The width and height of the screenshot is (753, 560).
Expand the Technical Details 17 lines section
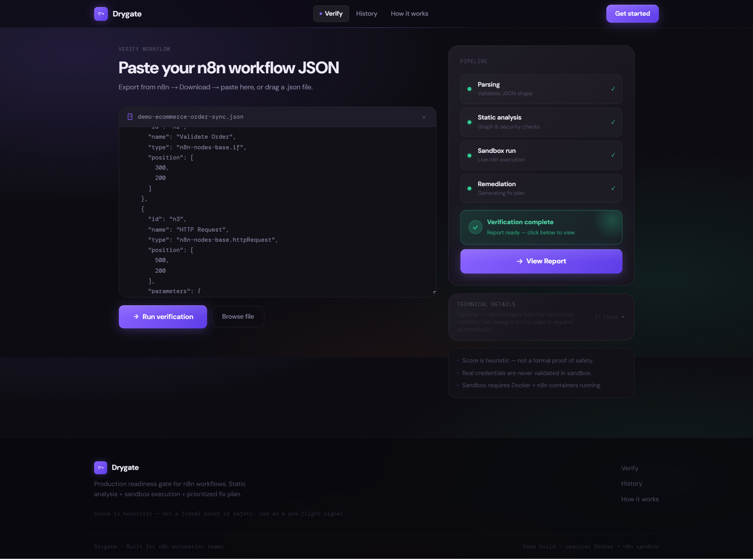pyautogui.click(x=609, y=317)
